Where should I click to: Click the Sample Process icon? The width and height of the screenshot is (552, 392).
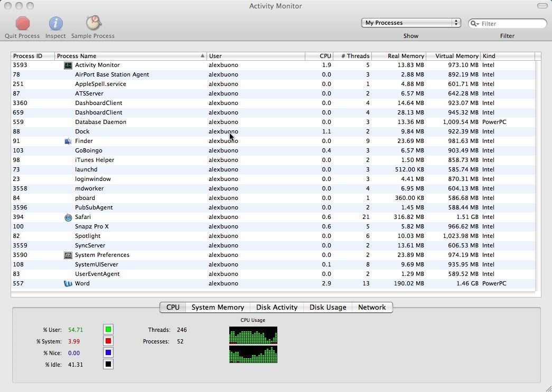93,23
